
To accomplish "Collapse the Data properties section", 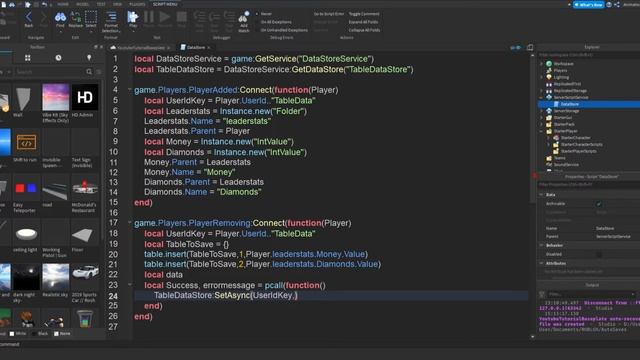I will pos(542,195).
